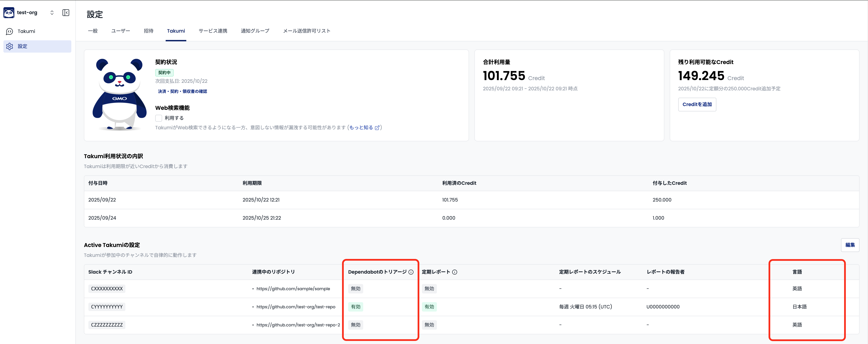Switch to the ユーザー tab

[120, 31]
